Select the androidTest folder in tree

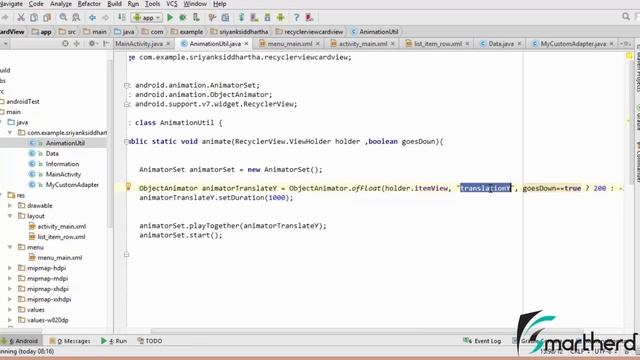(23, 101)
